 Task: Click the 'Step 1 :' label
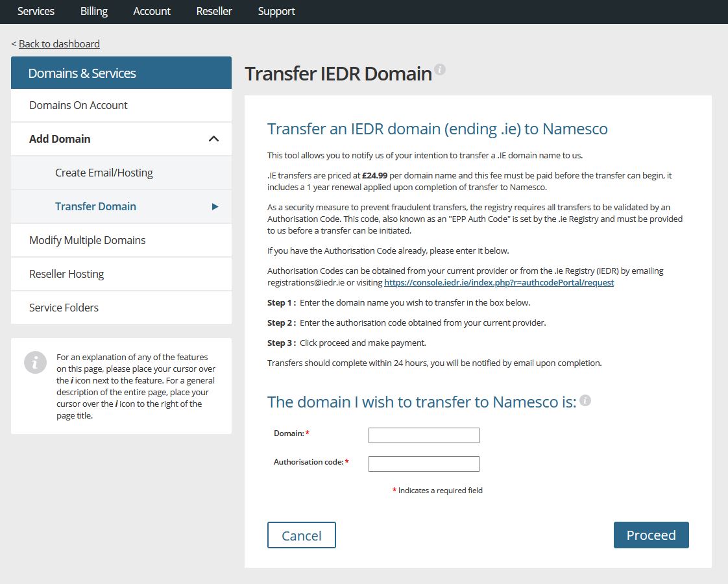pyautogui.click(x=282, y=302)
